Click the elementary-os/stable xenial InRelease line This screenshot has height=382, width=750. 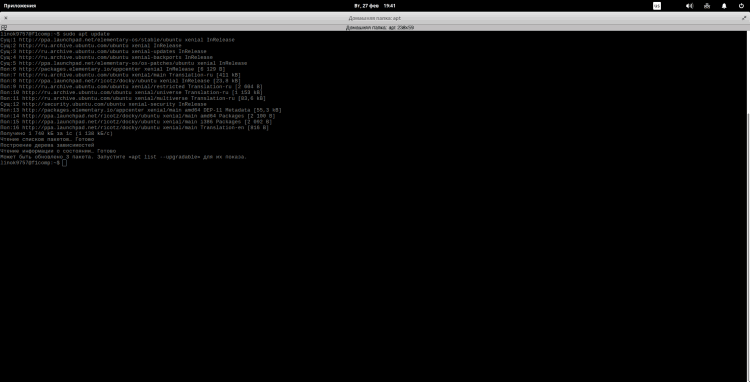coord(117,40)
